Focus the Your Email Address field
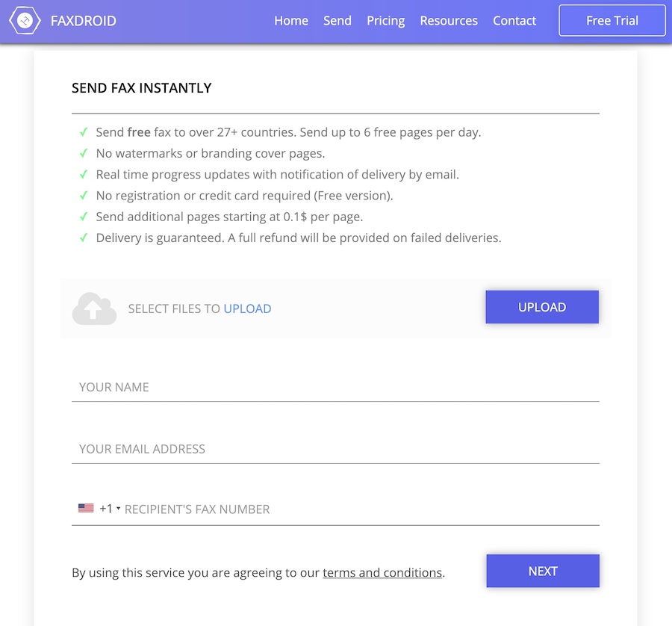 point(335,449)
